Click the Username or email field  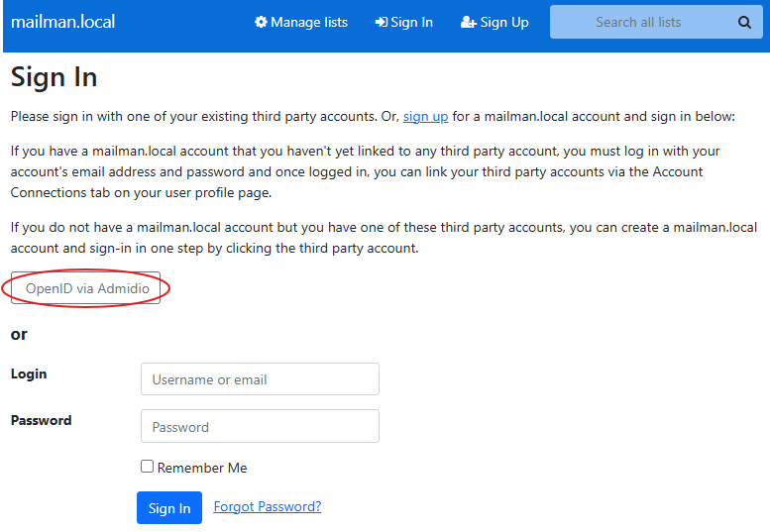[260, 379]
